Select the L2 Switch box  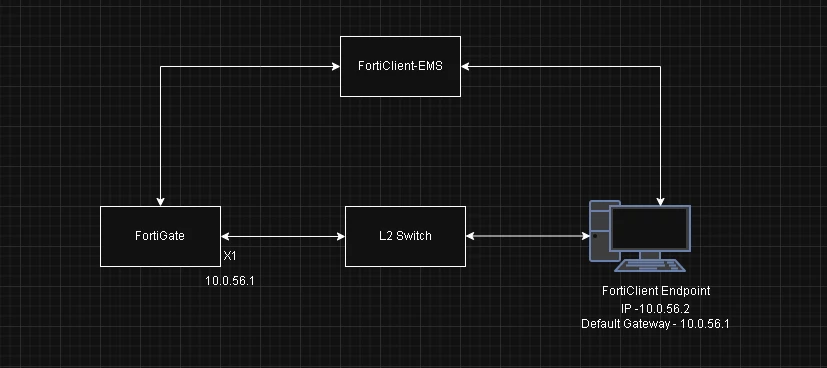[x=405, y=236]
